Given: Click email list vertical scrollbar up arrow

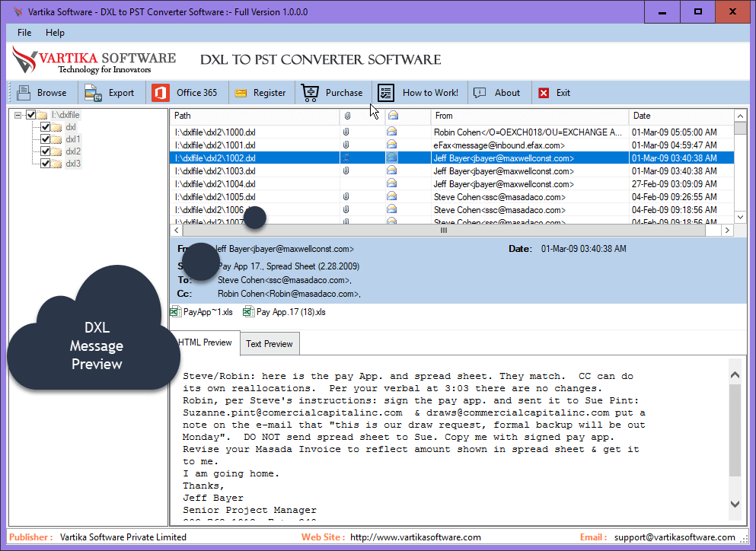Looking at the screenshot, I should coord(740,116).
